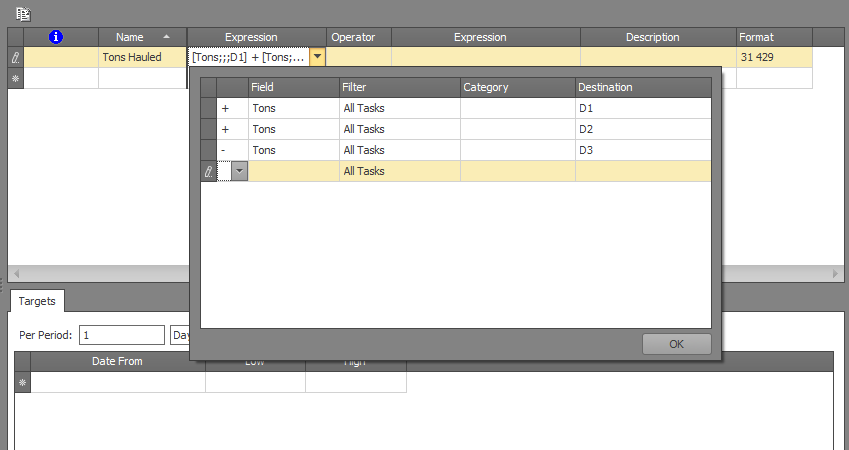Click the right scroll arrow of horizontal scrollbar
This screenshot has height=450, width=849.
click(837, 274)
